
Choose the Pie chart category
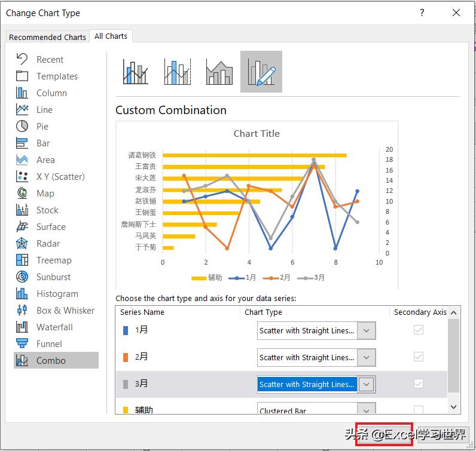(42, 127)
